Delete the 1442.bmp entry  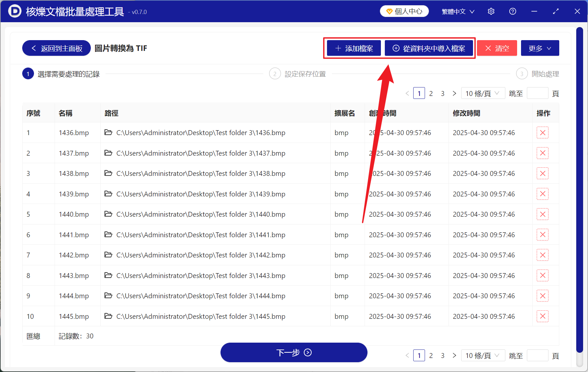(542, 255)
